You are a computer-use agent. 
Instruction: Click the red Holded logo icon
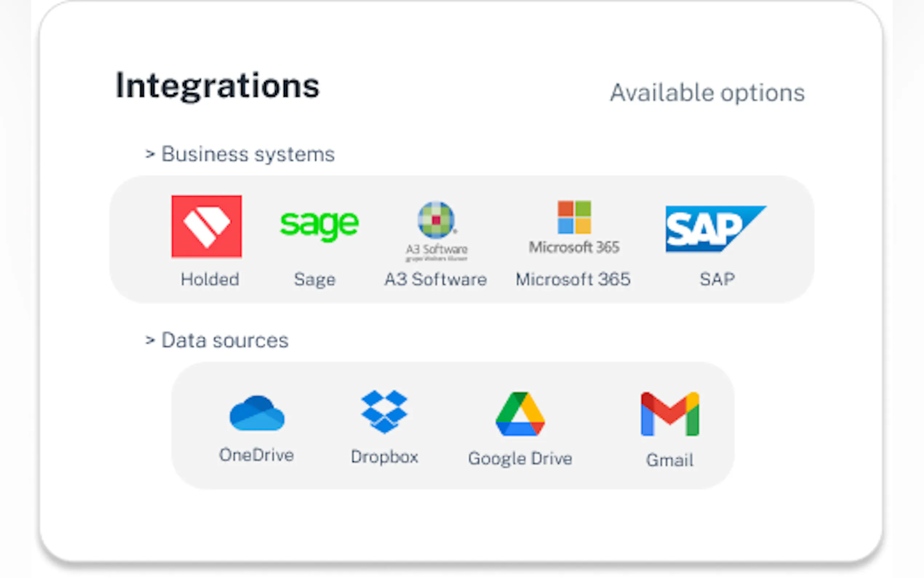pos(206,226)
